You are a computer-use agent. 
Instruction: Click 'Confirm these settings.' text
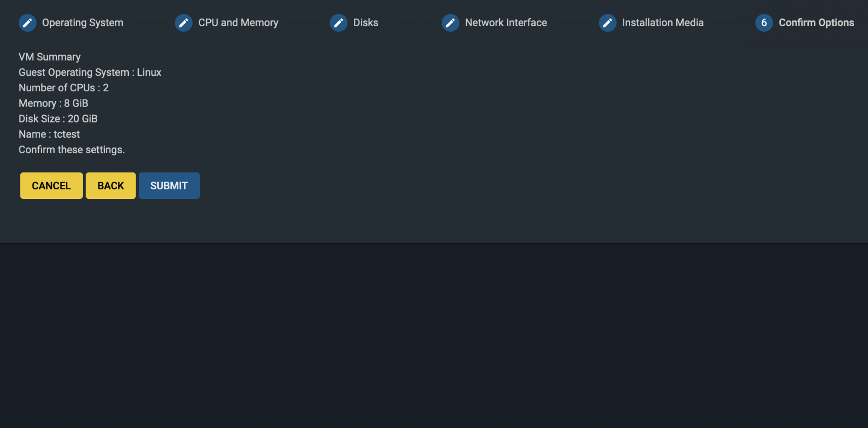pyautogui.click(x=71, y=150)
